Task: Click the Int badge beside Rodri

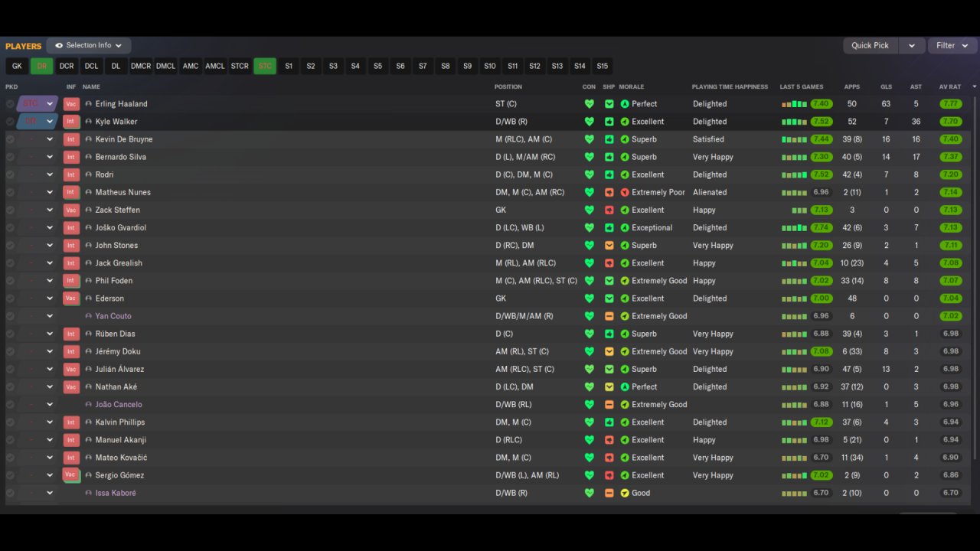Action: [x=71, y=174]
